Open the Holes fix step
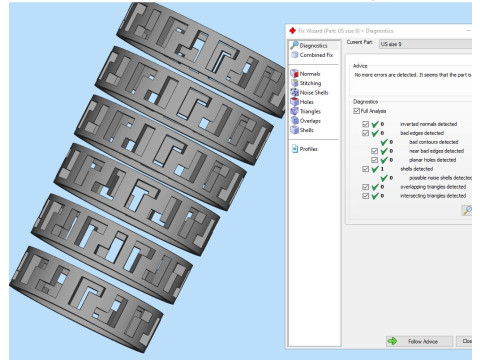Viewport: 480px width, 360px height. [x=302, y=102]
